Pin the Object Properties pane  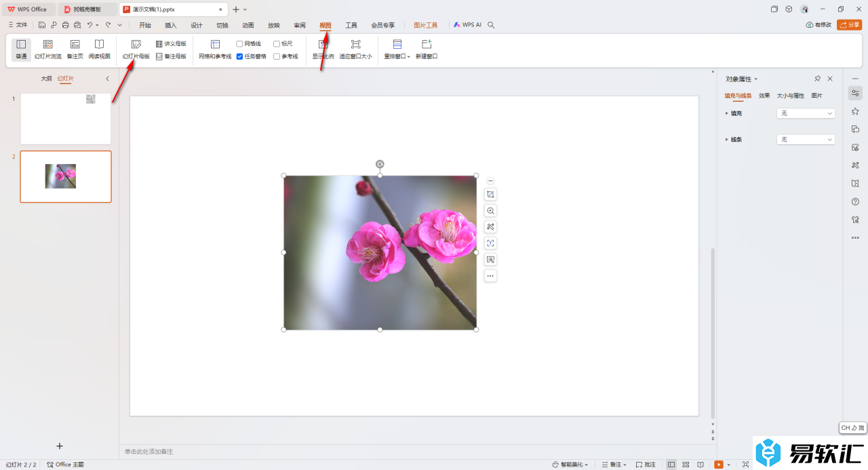pyautogui.click(x=818, y=79)
